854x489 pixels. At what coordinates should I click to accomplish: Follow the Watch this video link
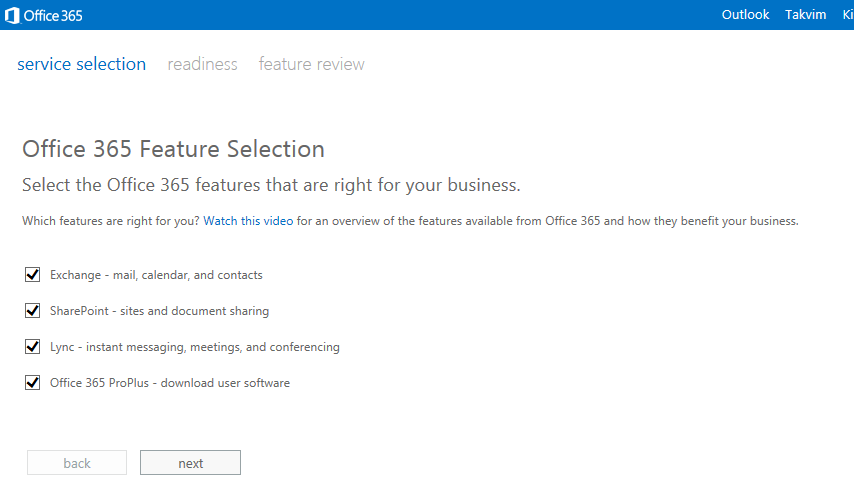coord(248,221)
